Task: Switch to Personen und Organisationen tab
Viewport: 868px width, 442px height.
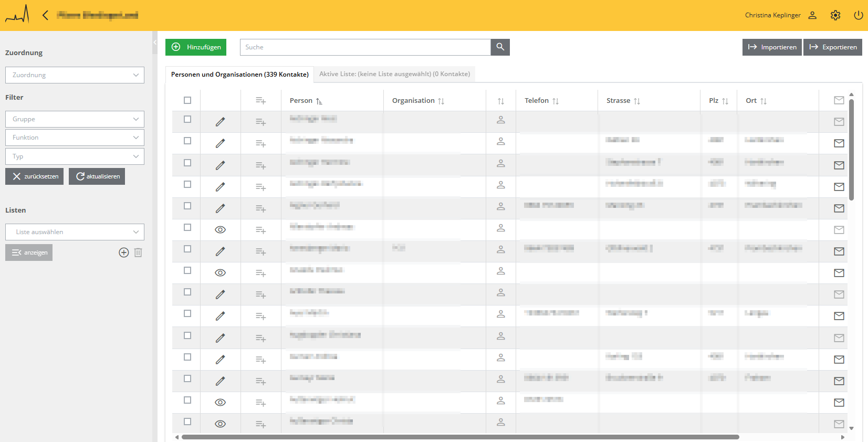Action: [240, 74]
